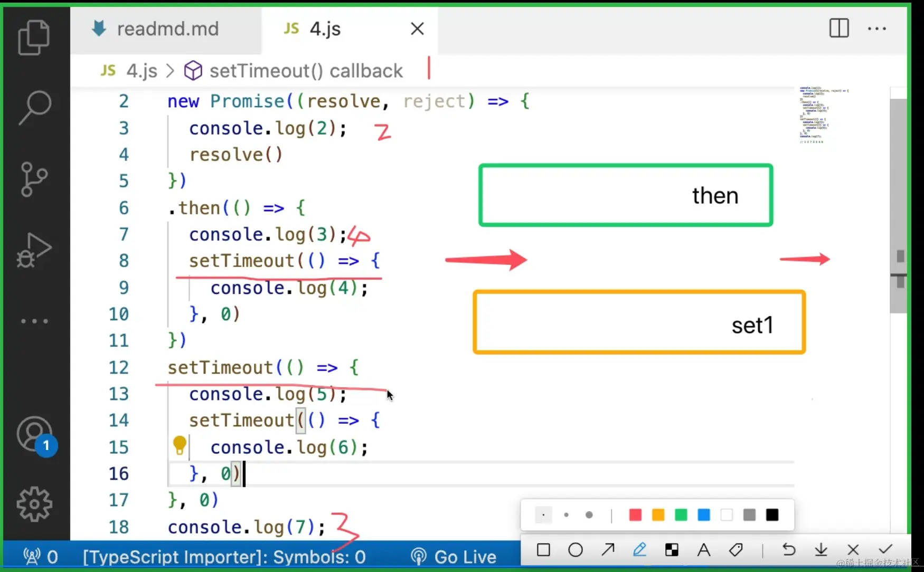The height and width of the screenshot is (572, 924).
Task: Click the TypeScript Importer Symbols status entry
Action: tap(224, 557)
